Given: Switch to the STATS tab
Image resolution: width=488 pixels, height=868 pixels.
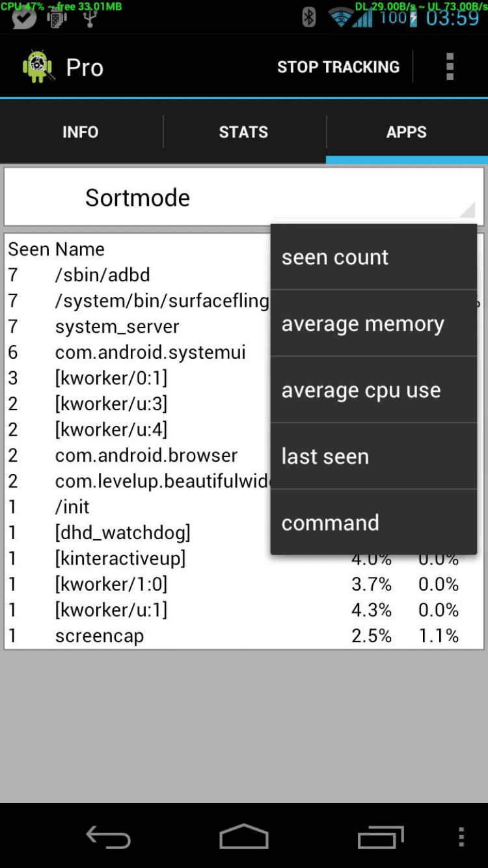Looking at the screenshot, I should (x=243, y=132).
